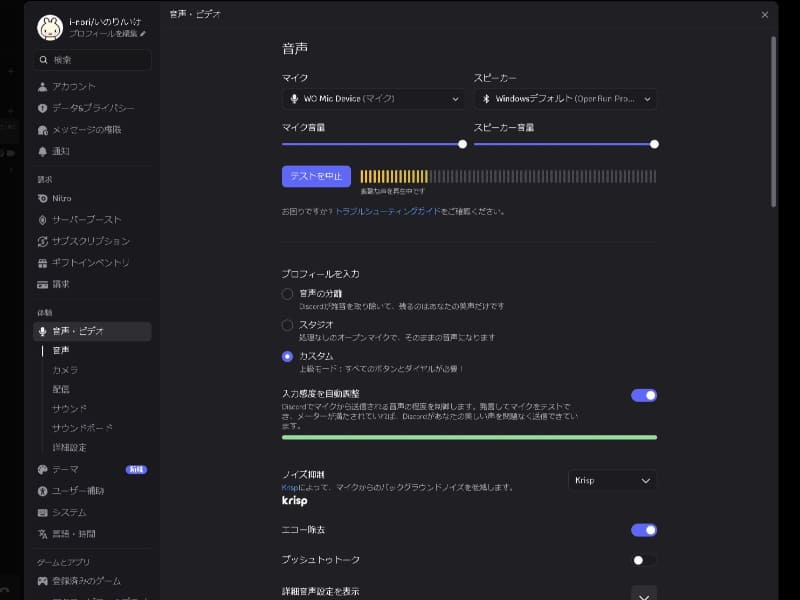This screenshot has width=800, height=600.
Task: Click the microphone icon in マイク dropdown
Action: click(294, 99)
